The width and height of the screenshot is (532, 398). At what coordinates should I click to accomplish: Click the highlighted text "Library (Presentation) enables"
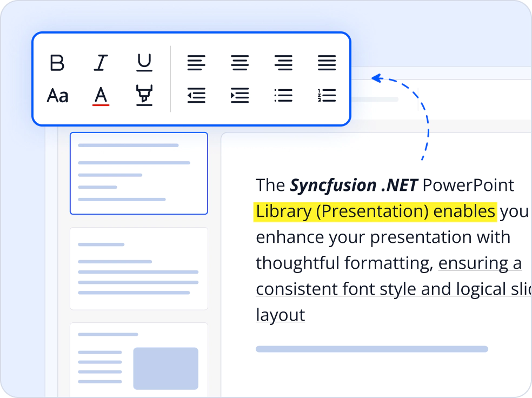pos(375,212)
